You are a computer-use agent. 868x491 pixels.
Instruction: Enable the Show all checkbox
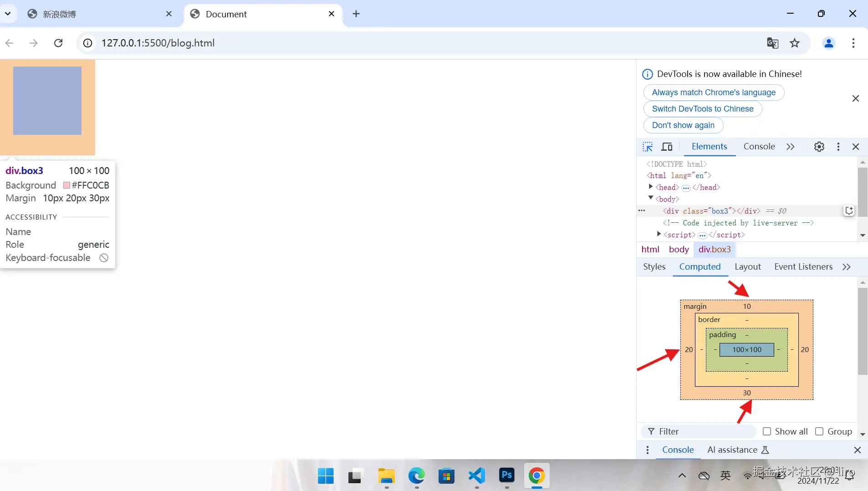click(767, 431)
